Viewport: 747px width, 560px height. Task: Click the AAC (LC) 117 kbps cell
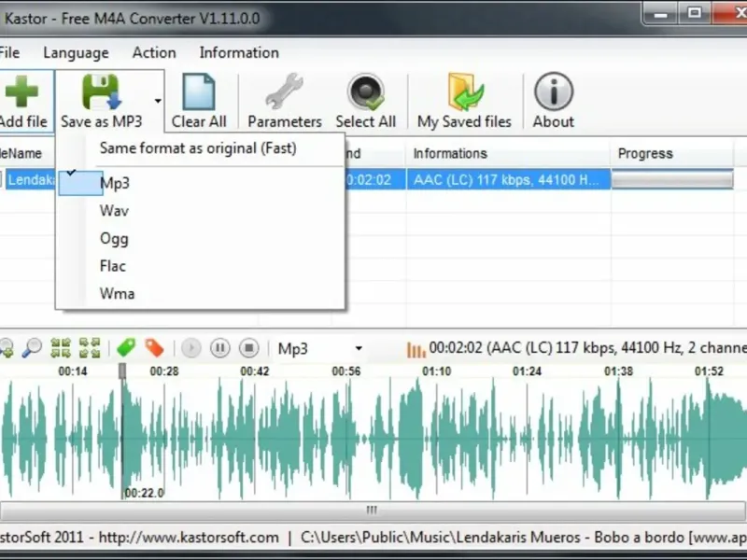[508, 180]
